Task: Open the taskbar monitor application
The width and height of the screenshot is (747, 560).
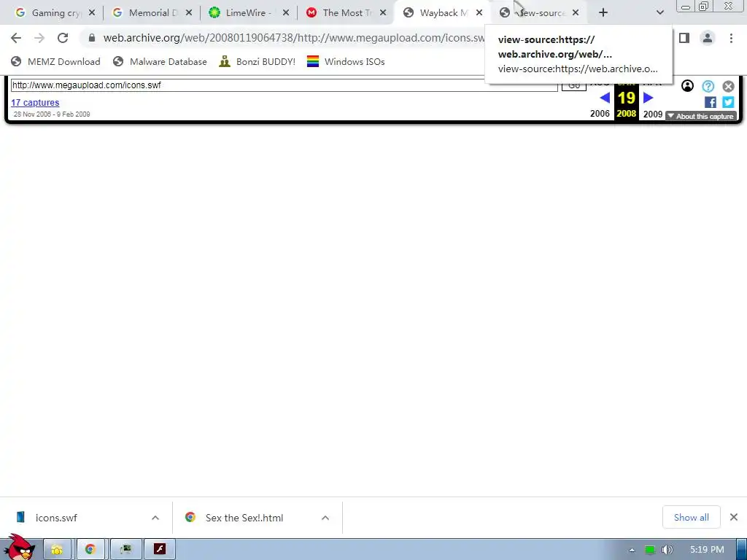Action: pyautogui.click(x=125, y=550)
